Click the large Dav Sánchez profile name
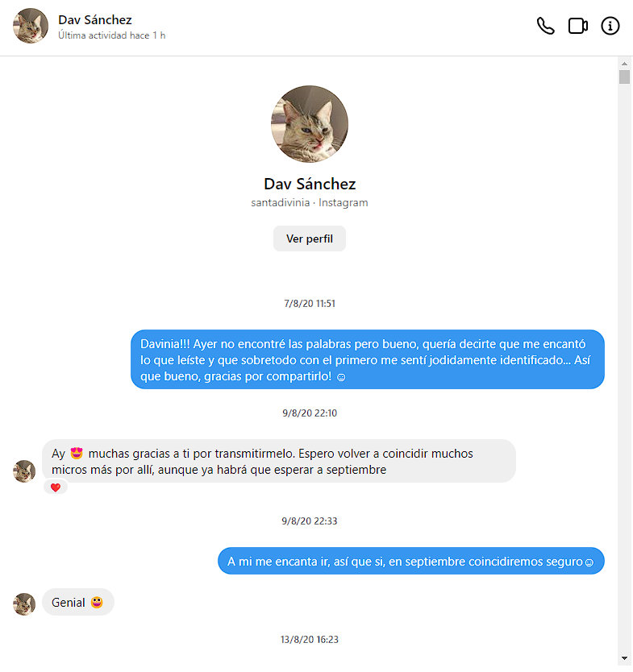Image resolution: width=633 pixels, height=672 pixels. [310, 184]
